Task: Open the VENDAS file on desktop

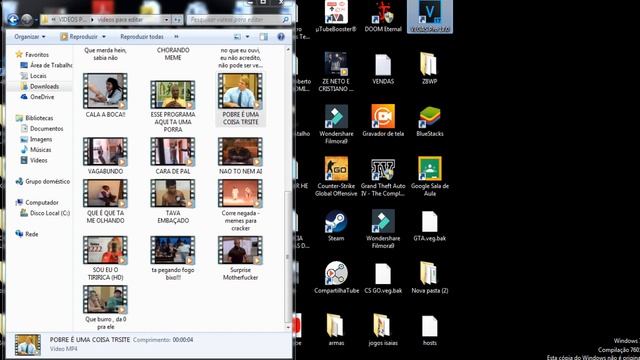Action: click(383, 69)
